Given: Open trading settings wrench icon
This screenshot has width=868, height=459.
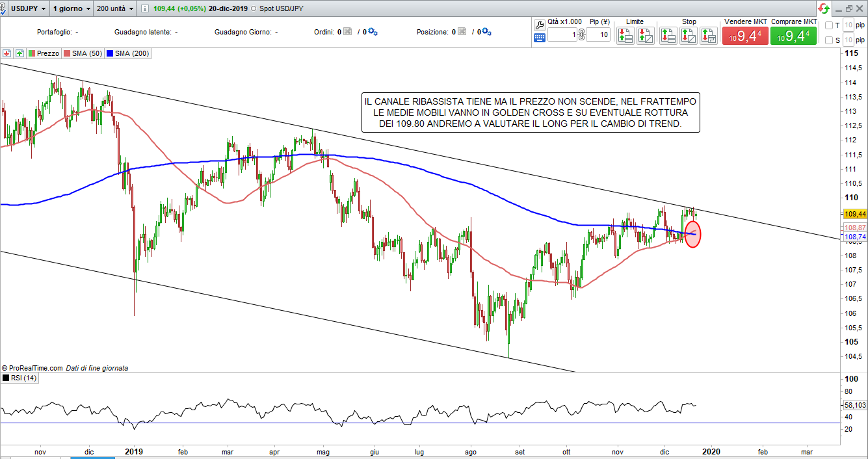Looking at the screenshot, I should [539, 24].
